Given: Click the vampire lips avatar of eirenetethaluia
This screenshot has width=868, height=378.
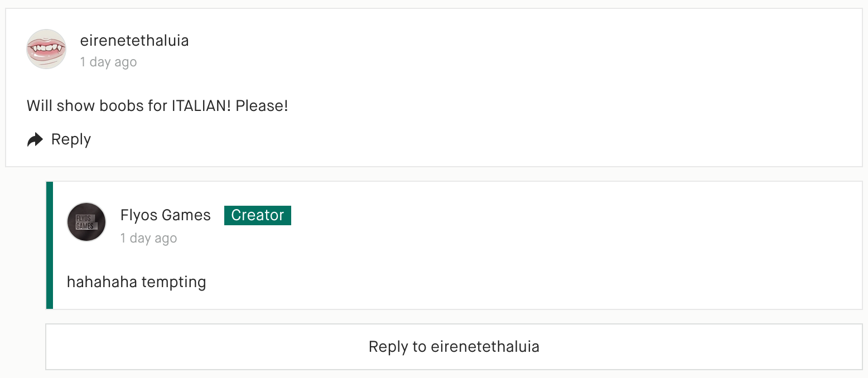Looking at the screenshot, I should pos(46,50).
